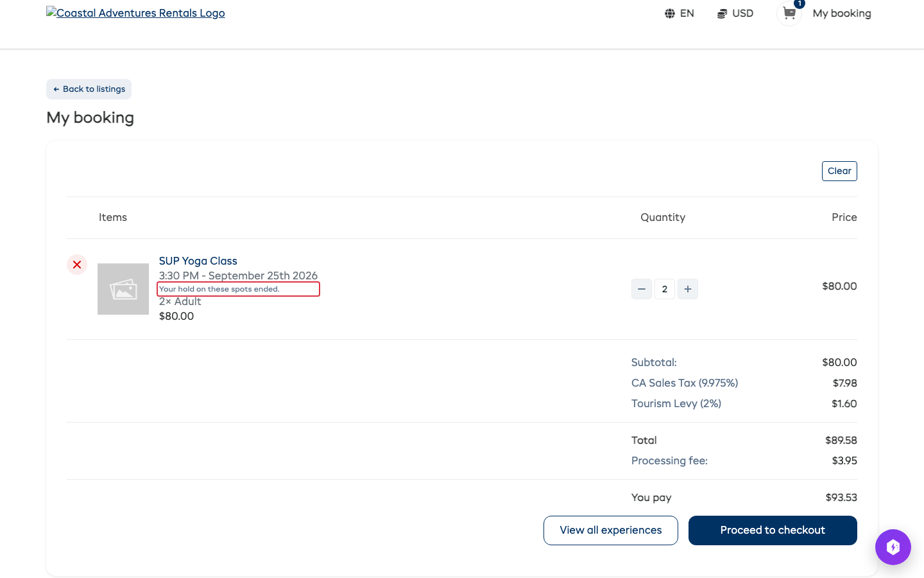Remove SUP Yoga Class with red X
The width and height of the screenshot is (924, 578).
pos(77,265)
